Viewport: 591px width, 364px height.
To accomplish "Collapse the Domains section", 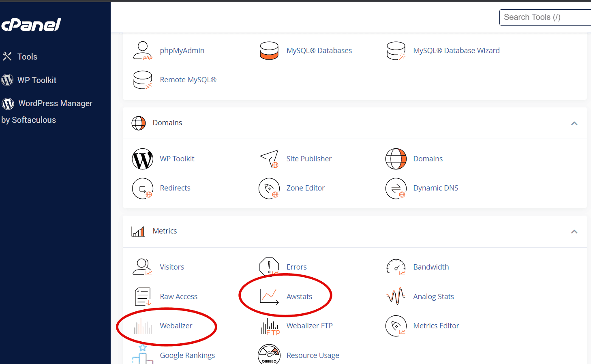I will coord(574,123).
